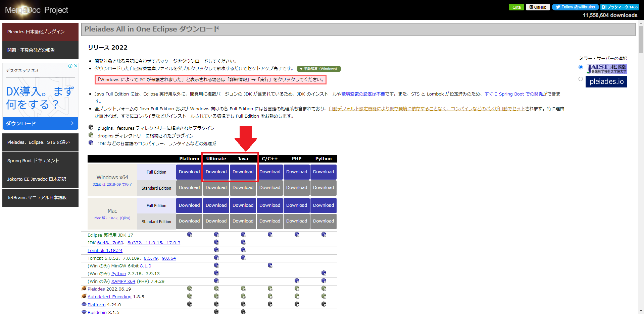Click the ad ダウンロード button

40,123
